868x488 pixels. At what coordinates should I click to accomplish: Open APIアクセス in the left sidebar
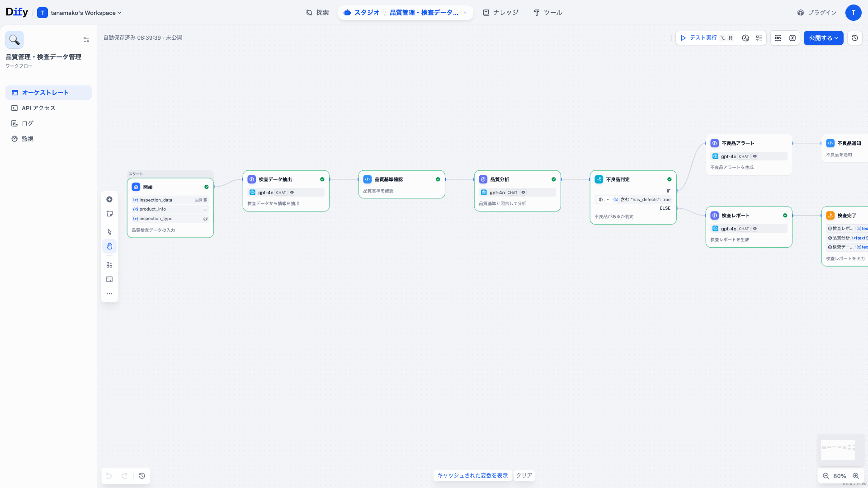point(38,108)
